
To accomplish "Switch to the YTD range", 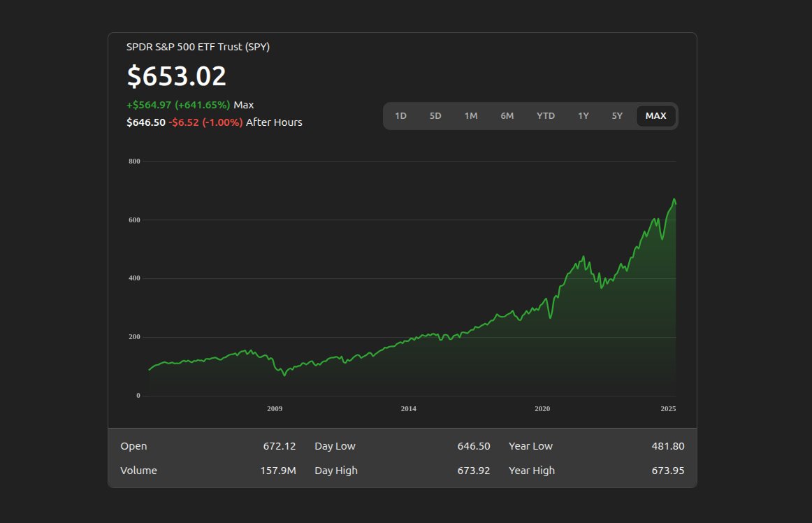I will coord(546,115).
